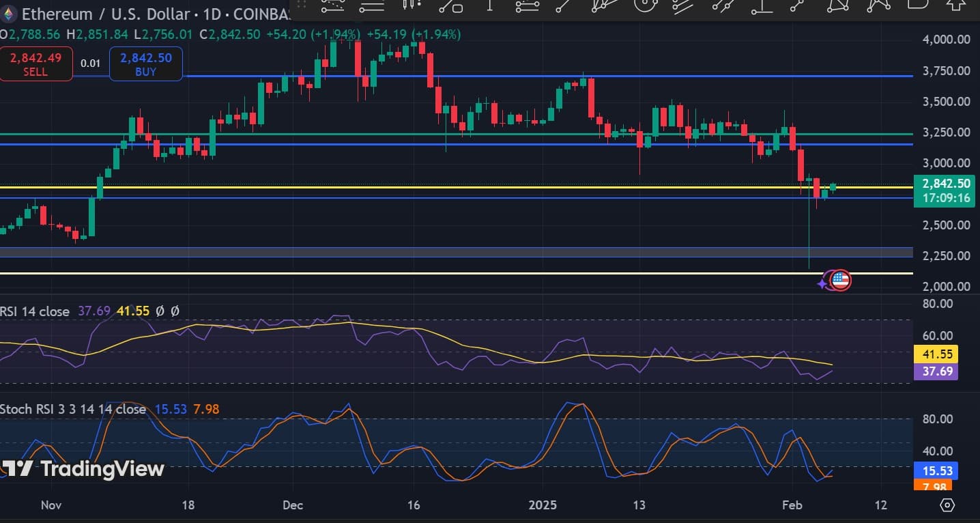Viewport: 980px width, 523px height.
Task: Click the high value 2,851.84
Action: (102, 34)
